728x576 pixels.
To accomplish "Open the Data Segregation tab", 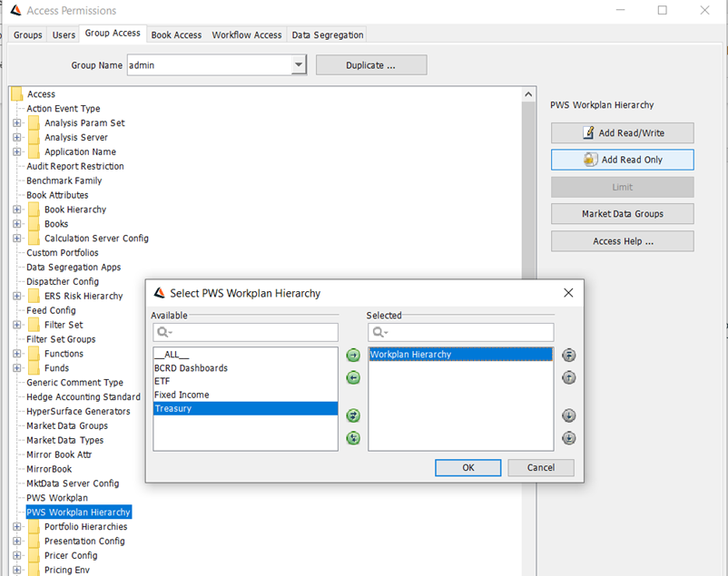I will tap(328, 34).
